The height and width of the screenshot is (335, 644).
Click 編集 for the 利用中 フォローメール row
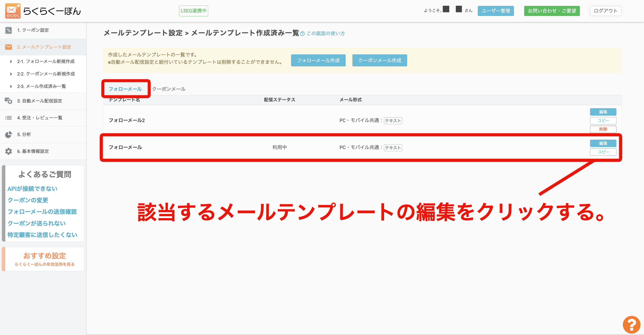tap(603, 143)
